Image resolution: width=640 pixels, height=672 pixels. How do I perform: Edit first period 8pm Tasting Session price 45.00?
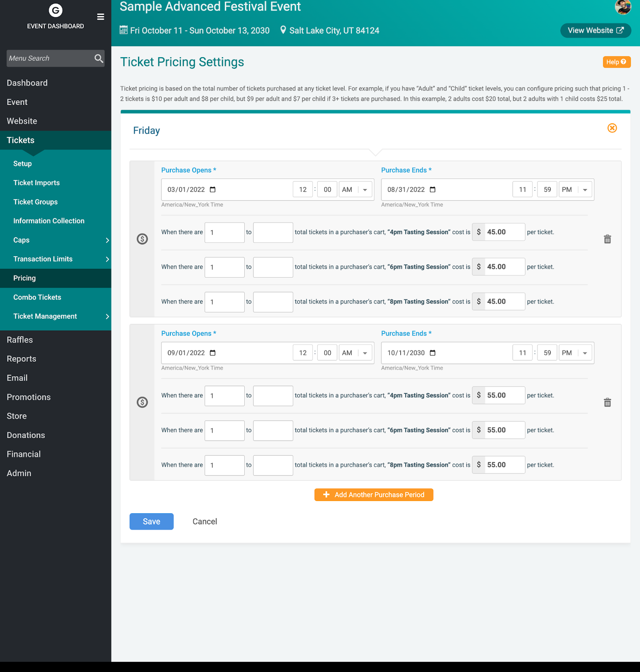tap(505, 302)
